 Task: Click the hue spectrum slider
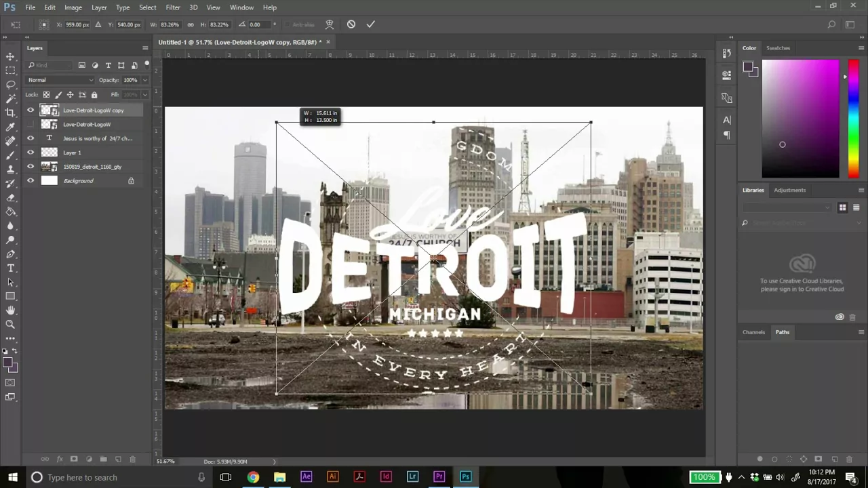tap(854, 119)
